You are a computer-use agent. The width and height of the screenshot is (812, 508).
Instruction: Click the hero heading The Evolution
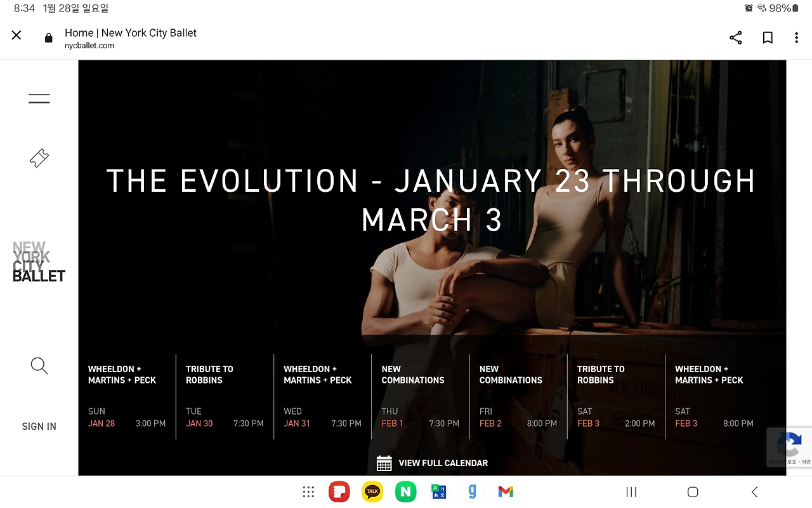click(x=431, y=201)
